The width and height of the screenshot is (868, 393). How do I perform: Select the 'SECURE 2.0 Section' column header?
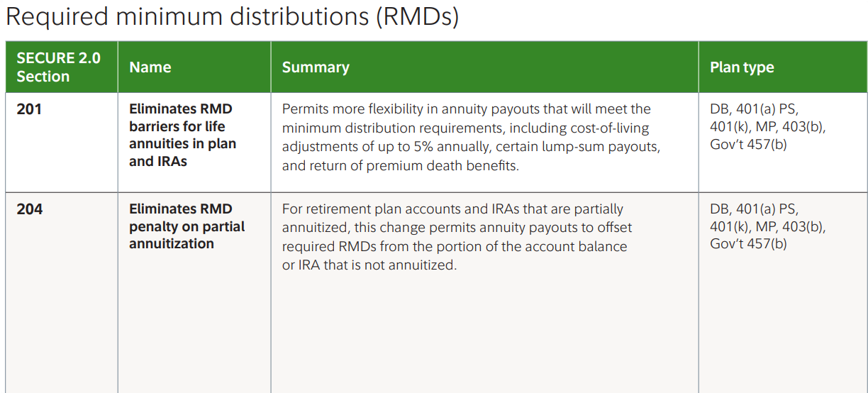click(x=59, y=67)
